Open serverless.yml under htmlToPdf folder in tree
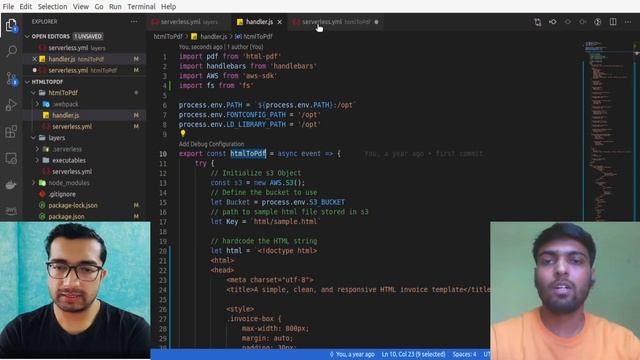640x360 pixels. click(84, 127)
